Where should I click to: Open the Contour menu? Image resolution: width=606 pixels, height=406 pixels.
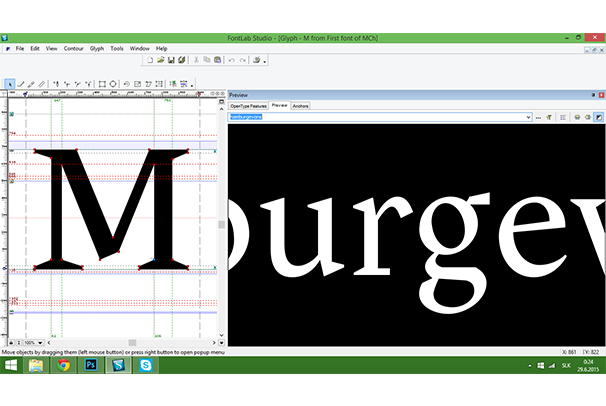pyautogui.click(x=73, y=48)
